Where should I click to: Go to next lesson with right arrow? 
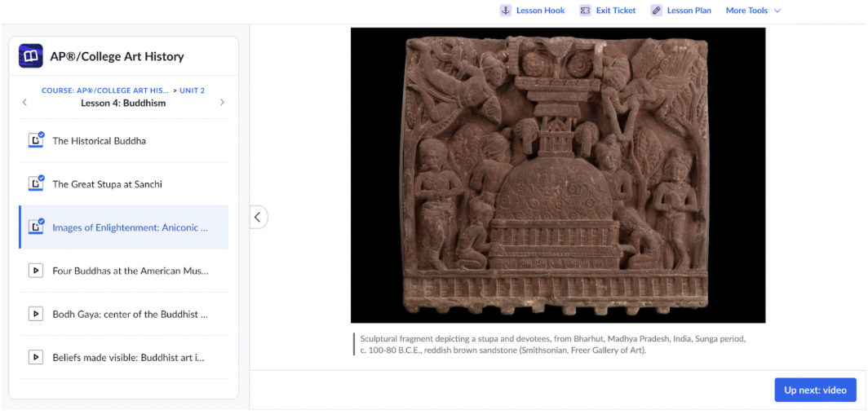(x=223, y=103)
